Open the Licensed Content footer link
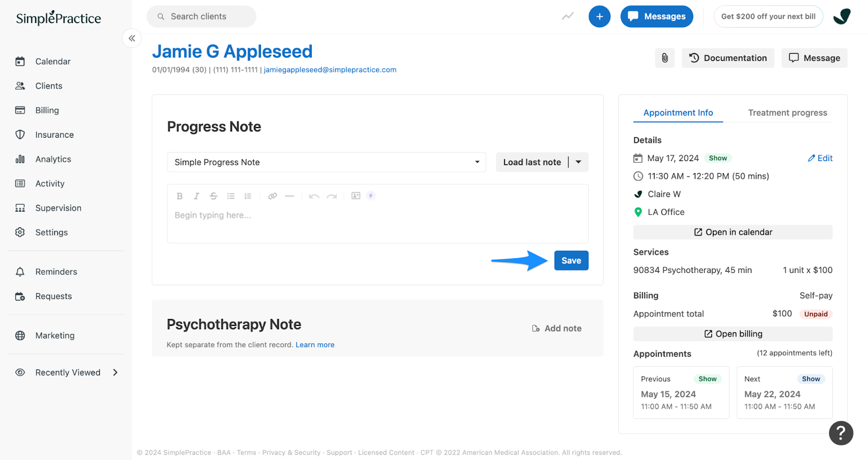868x460 pixels. click(386, 452)
